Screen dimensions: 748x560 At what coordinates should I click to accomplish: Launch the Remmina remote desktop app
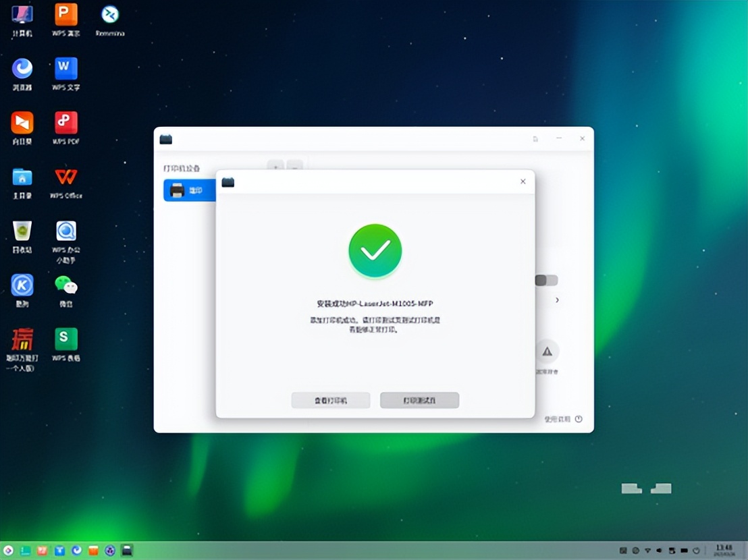tap(109, 15)
